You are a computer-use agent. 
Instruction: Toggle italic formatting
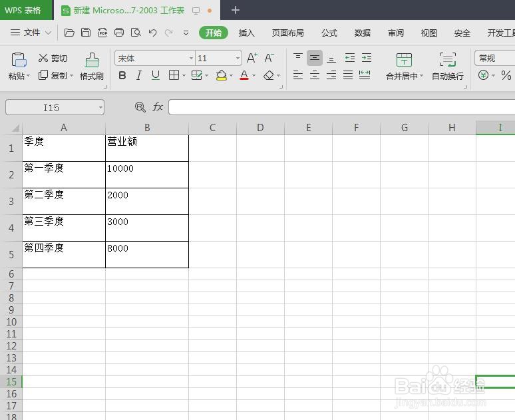[139, 76]
